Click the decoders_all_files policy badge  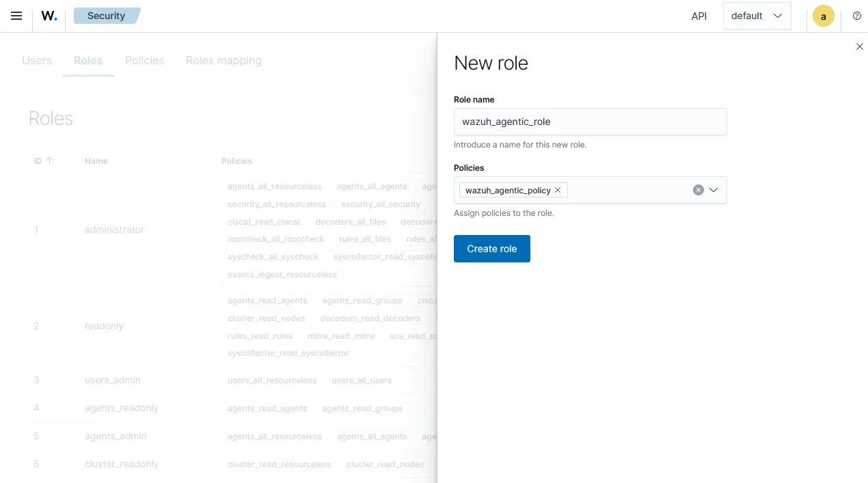pyautogui.click(x=351, y=222)
